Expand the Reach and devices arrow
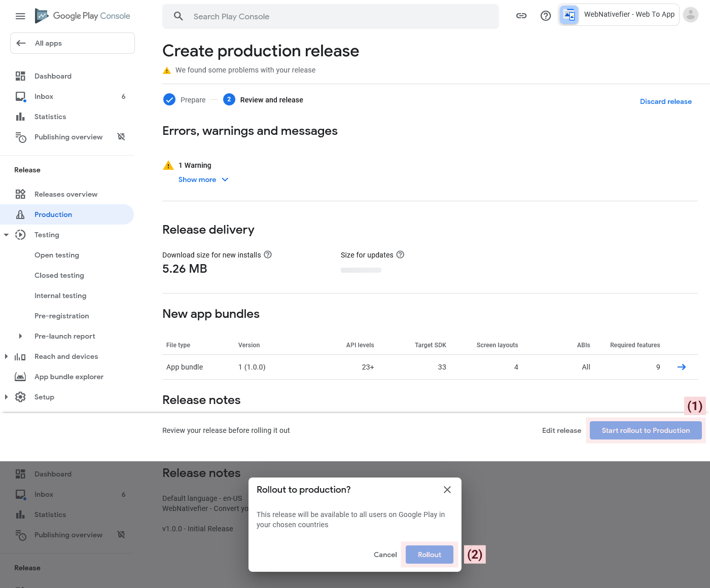The image size is (710, 588). point(6,356)
